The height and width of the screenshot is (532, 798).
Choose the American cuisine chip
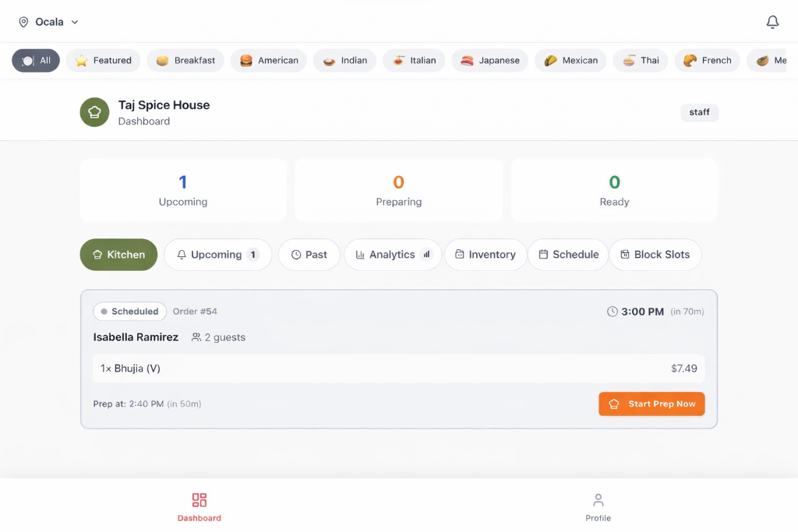click(x=269, y=61)
